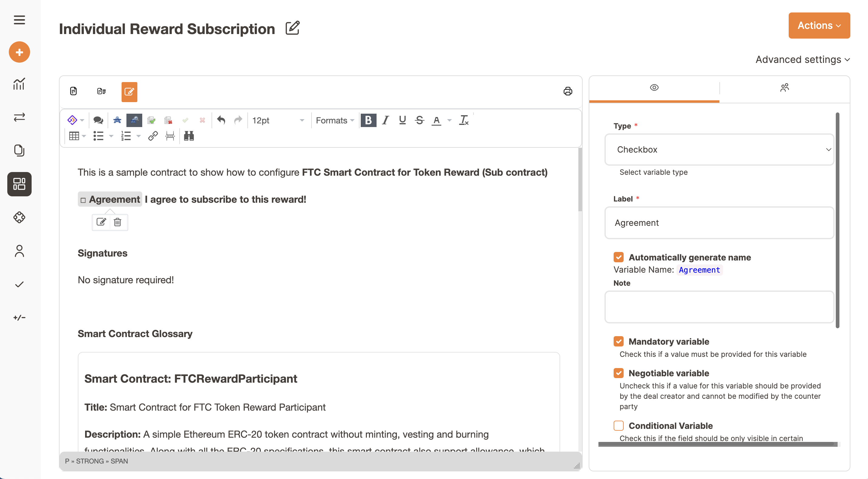This screenshot has width=868, height=479.
Task: Click the P » STRONG » SPAN path
Action: click(96, 461)
